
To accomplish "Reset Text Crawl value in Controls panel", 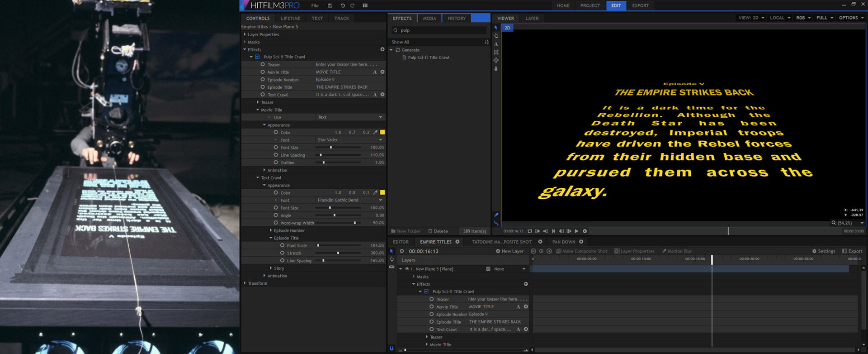I will [382, 95].
